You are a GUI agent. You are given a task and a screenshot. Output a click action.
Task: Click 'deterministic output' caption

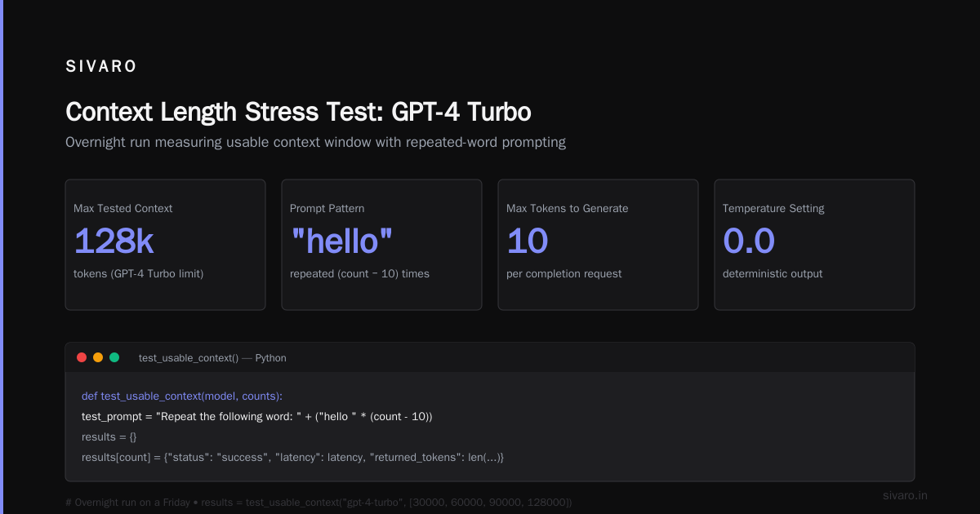[x=773, y=273]
